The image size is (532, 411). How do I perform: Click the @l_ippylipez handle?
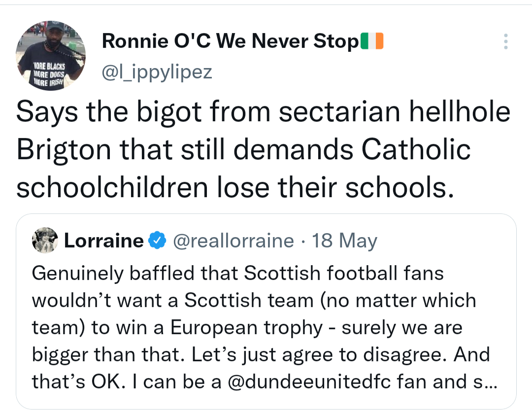[x=157, y=71]
